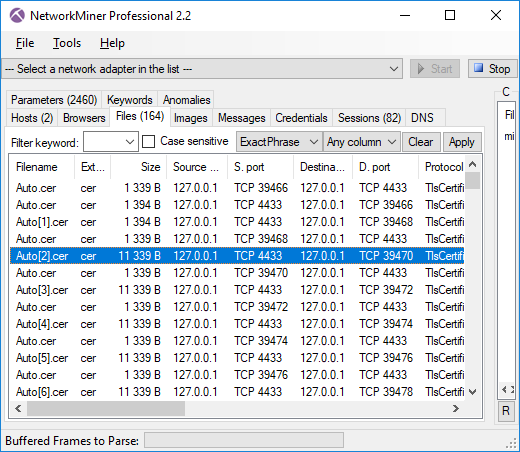Click the R button in right side panel
Image resolution: width=520 pixels, height=452 pixels.
pyautogui.click(x=506, y=411)
